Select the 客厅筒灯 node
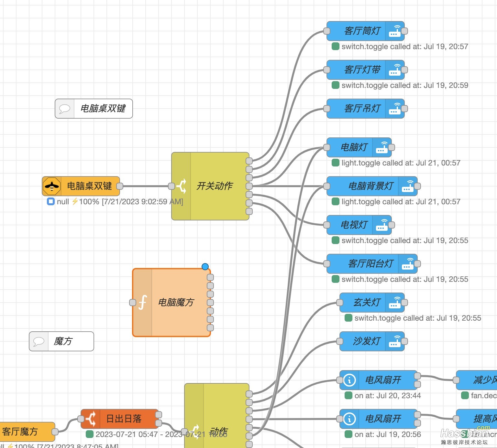The image size is (497, 448). (366, 31)
